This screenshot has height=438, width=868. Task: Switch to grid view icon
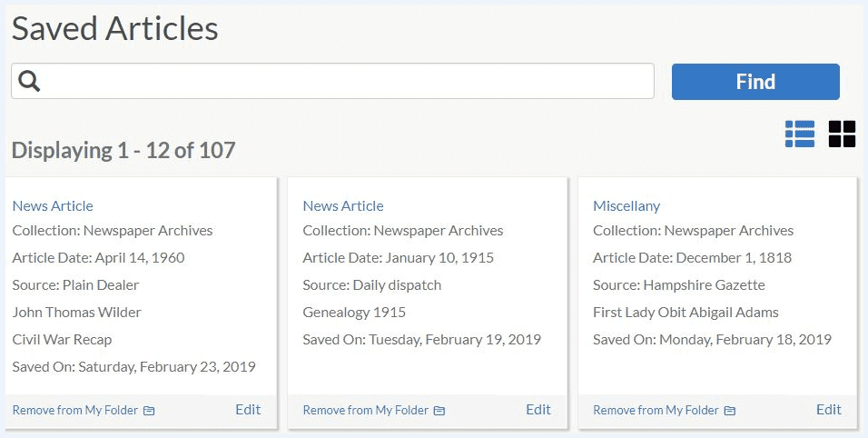click(x=842, y=134)
